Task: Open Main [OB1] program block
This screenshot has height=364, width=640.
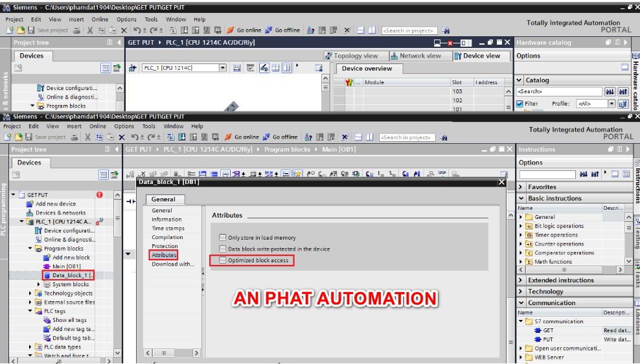Action: (x=66, y=266)
